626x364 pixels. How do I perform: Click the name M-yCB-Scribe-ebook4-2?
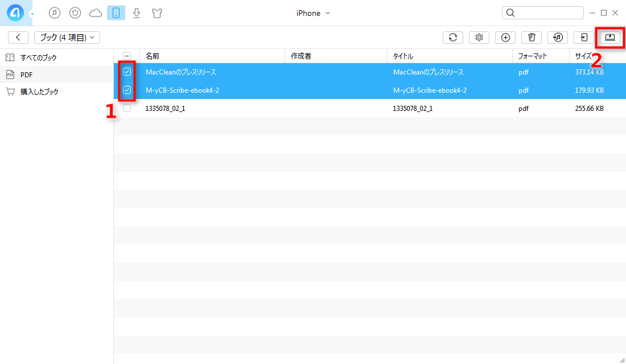click(x=183, y=90)
